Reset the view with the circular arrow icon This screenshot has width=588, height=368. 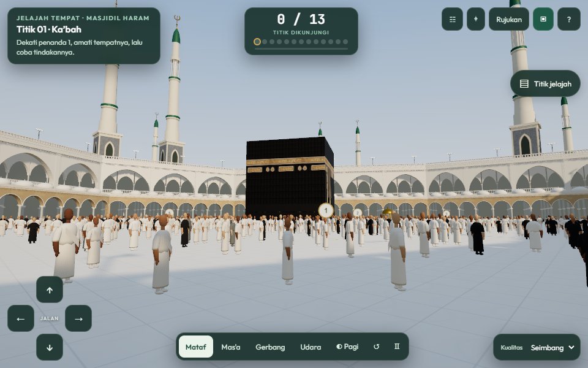coord(376,347)
